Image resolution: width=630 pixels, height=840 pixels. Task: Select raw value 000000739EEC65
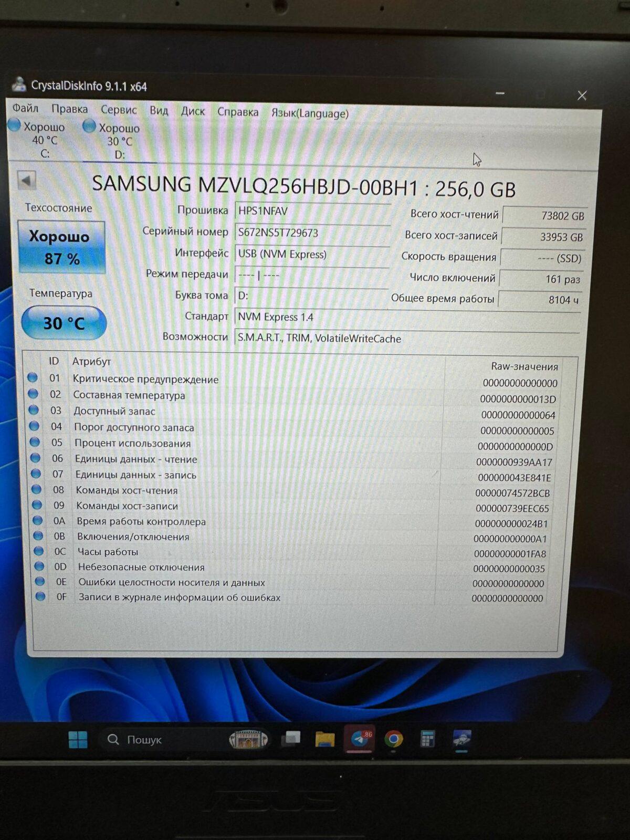click(512, 508)
